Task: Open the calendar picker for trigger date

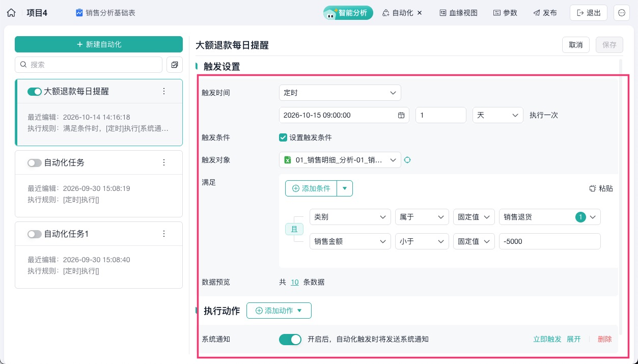Action: point(401,115)
